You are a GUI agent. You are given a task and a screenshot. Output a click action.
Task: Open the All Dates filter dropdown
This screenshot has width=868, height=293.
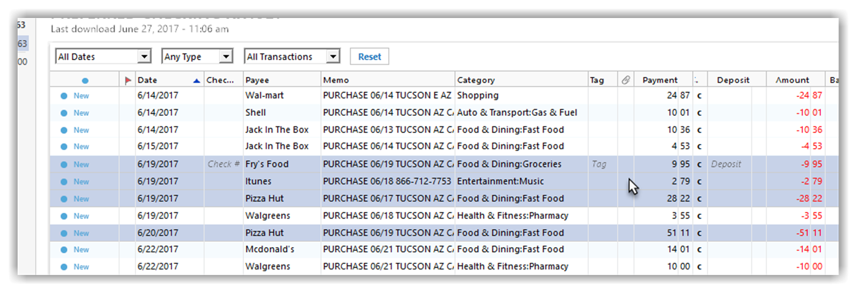pos(144,57)
